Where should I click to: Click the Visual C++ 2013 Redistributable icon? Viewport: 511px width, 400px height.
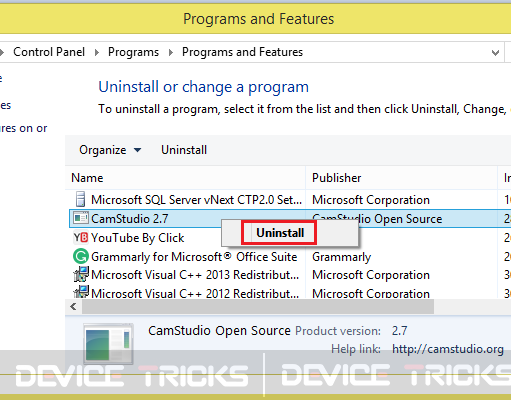click(81, 274)
